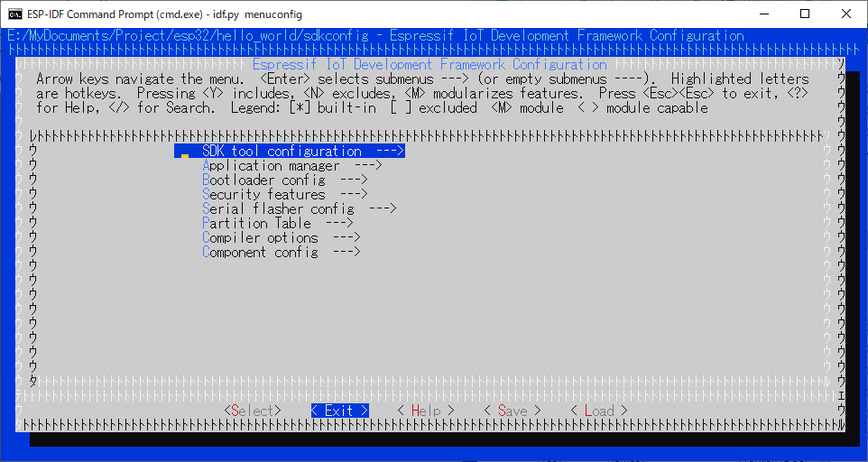
Task: Open SDK tool configuration submenu
Action: 290,151
